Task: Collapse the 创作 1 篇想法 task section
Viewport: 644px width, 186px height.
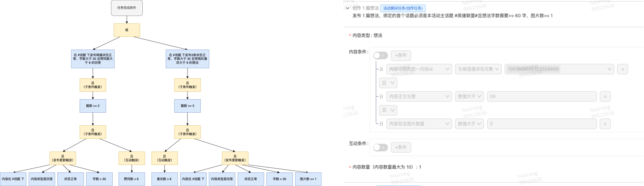Action: (348, 8)
